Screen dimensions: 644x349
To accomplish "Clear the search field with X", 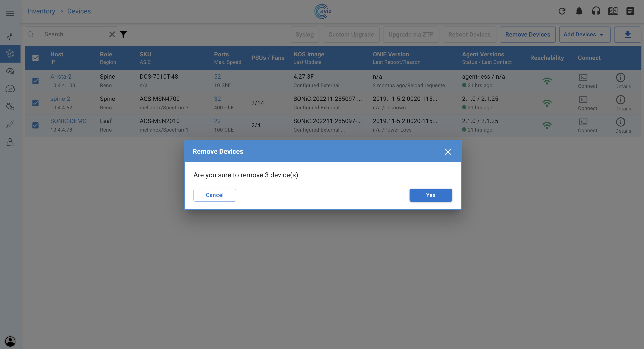I will 112,35.
